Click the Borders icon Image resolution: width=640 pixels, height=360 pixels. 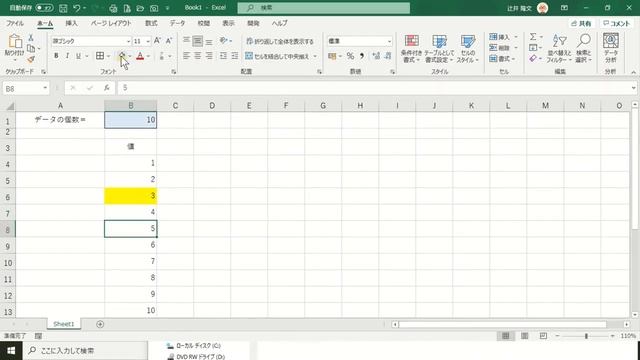point(100,56)
